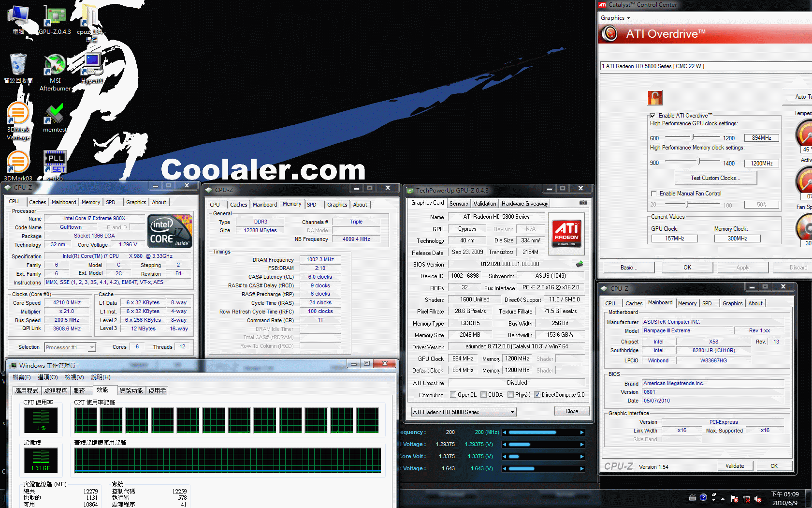The width and height of the screenshot is (812, 508).
Task: Open the MSI Afterburner desktop shortcut
Action: coord(55,72)
